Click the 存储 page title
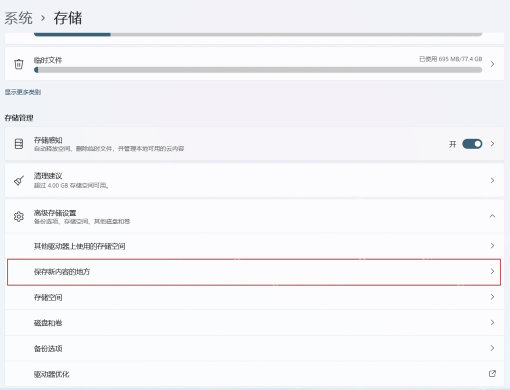Image resolution: width=510 pixels, height=390 pixels. pos(68,18)
